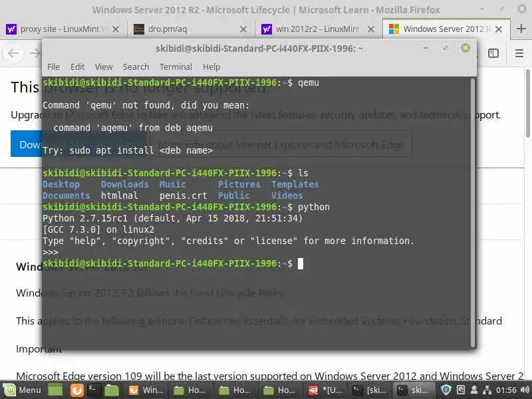
Task: Minimize the terminal window
Action: coord(426,48)
